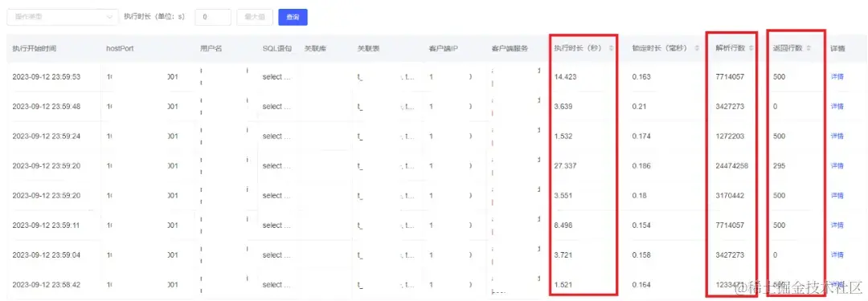Click the 用户名 column header
The image size is (868, 301).
coord(211,49)
